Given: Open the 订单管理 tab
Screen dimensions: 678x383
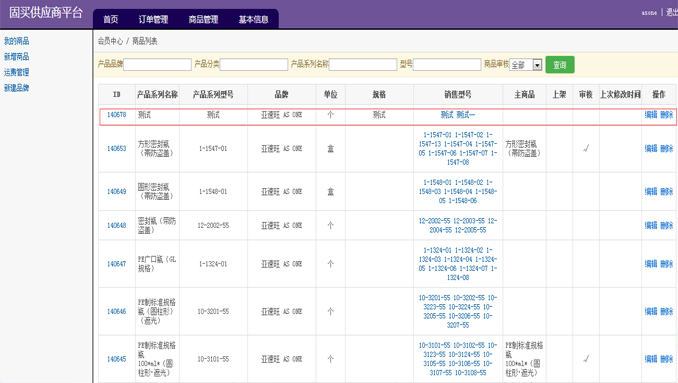Looking at the screenshot, I should click(153, 19).
